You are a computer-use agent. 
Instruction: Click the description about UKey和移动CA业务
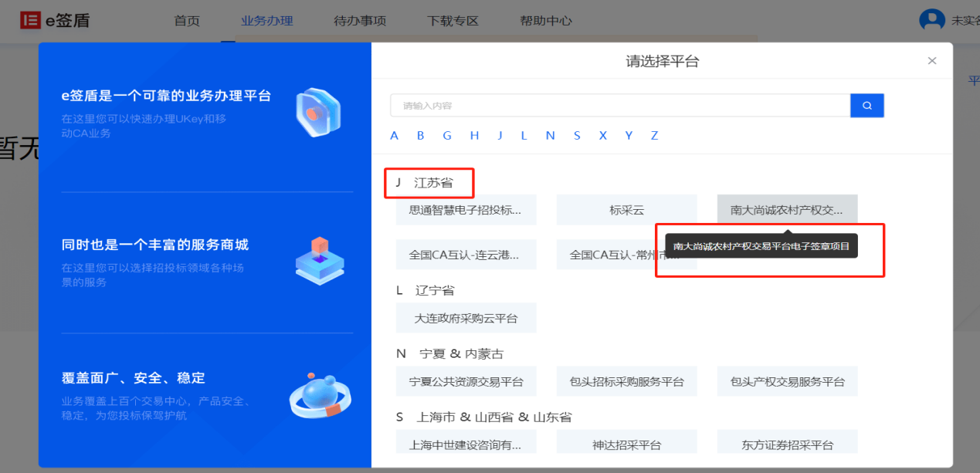coord(144,127)
